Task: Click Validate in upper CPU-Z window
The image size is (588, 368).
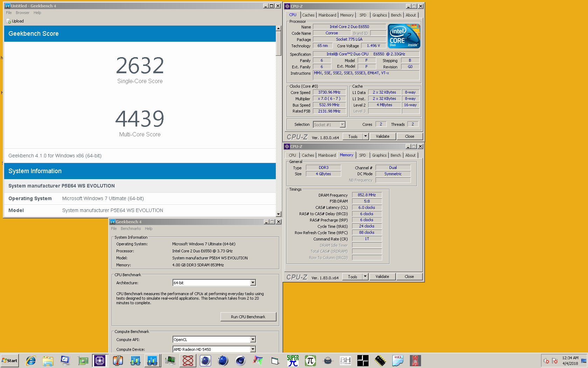Action: (x=383, y=136)
